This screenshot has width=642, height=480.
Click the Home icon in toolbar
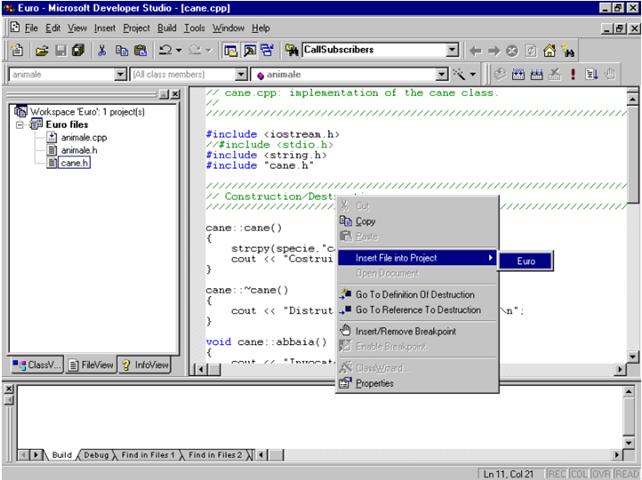pyautogui.click(x=549, y=51)
